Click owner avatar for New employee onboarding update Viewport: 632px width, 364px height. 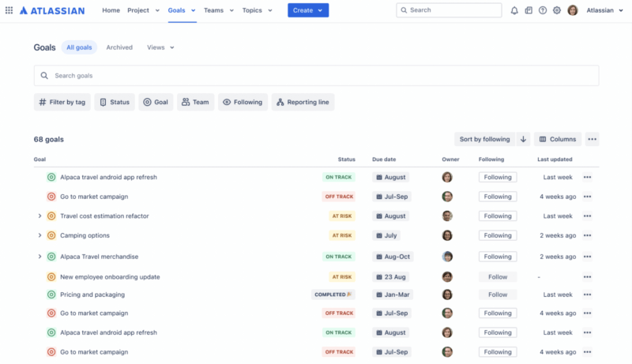[x=447, y=277]
